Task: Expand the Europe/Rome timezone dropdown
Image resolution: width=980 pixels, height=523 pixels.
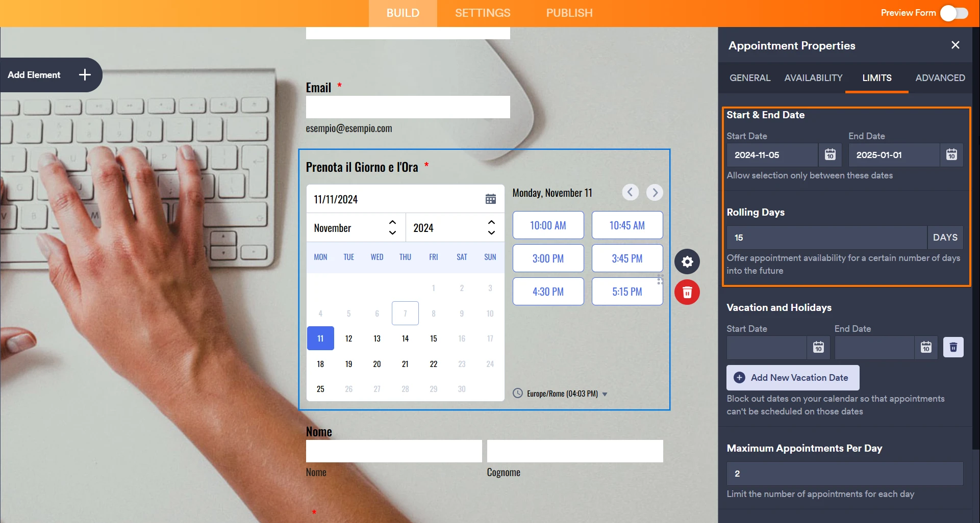Action: pyautogui.click(x=605, y=394)
